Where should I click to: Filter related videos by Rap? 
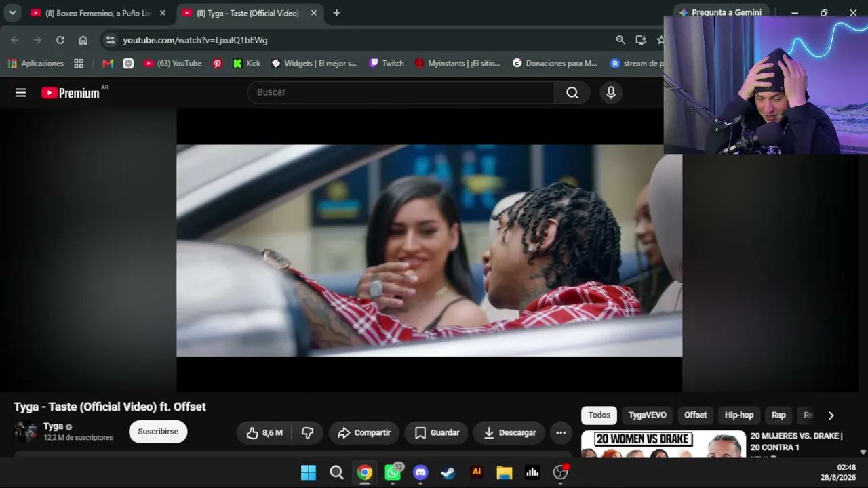coord(778,415)
